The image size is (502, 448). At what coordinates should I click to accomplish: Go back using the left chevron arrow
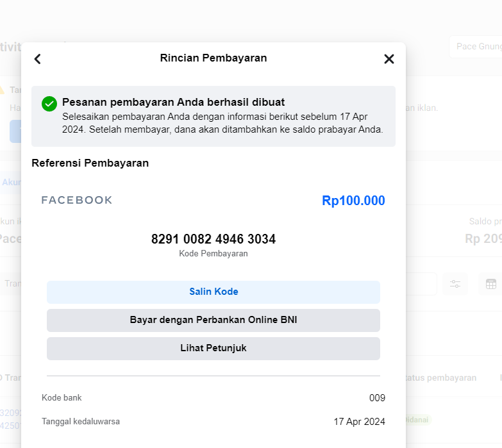pyautogui.click(x=37, y=59)
